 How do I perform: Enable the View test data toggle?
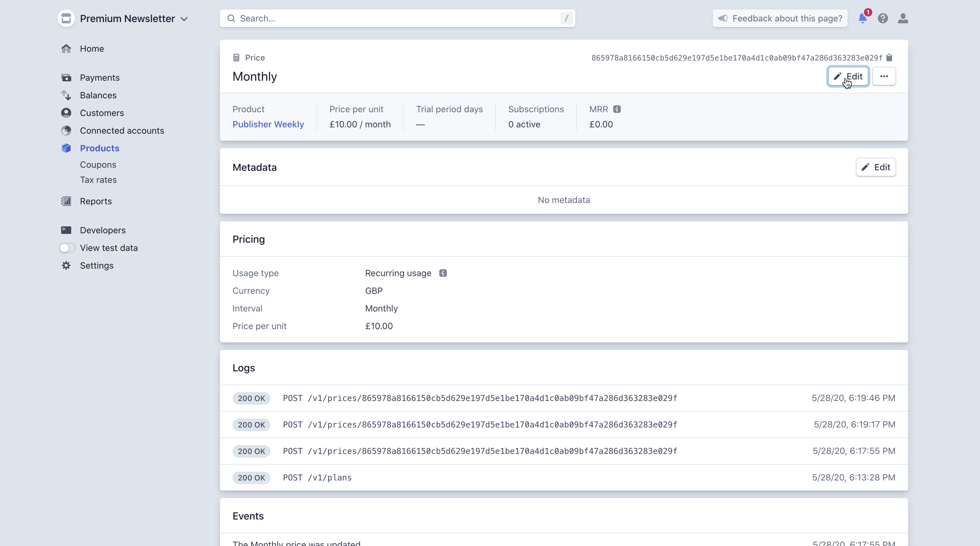67,248
